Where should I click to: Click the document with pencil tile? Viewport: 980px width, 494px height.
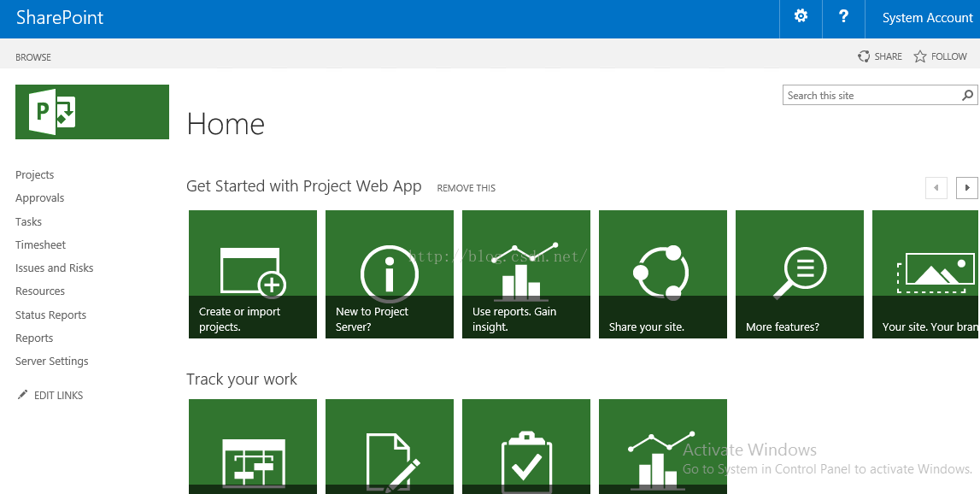click(390, 446)
